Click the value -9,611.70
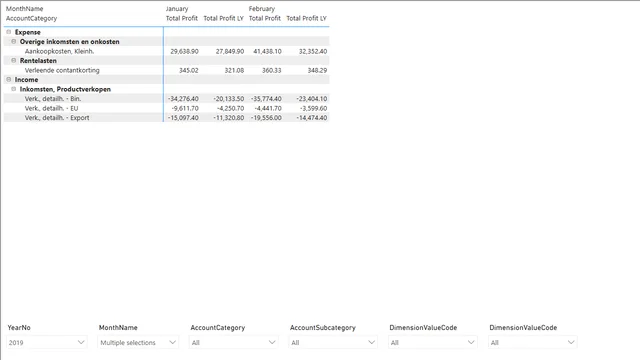 pos(185,108)
